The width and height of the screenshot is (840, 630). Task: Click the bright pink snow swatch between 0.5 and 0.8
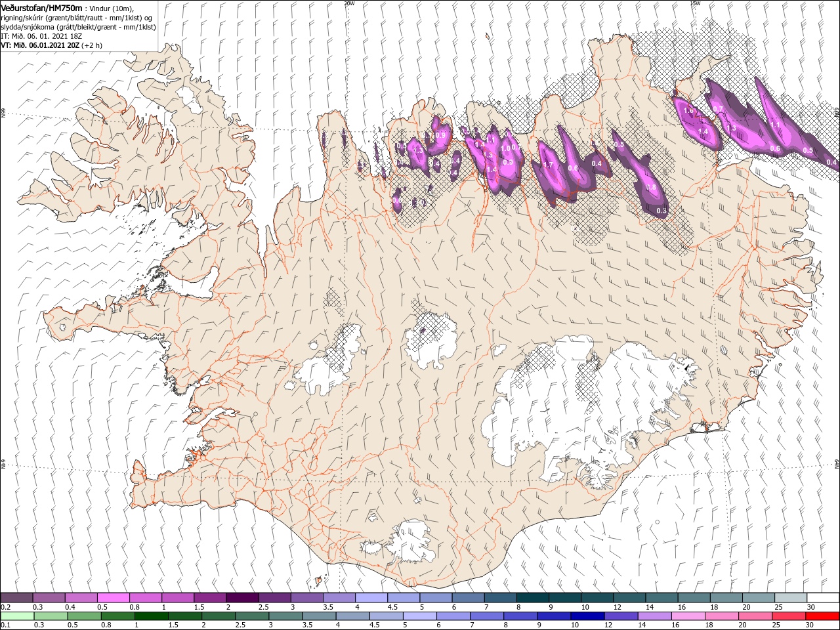(x=113, y=598)
